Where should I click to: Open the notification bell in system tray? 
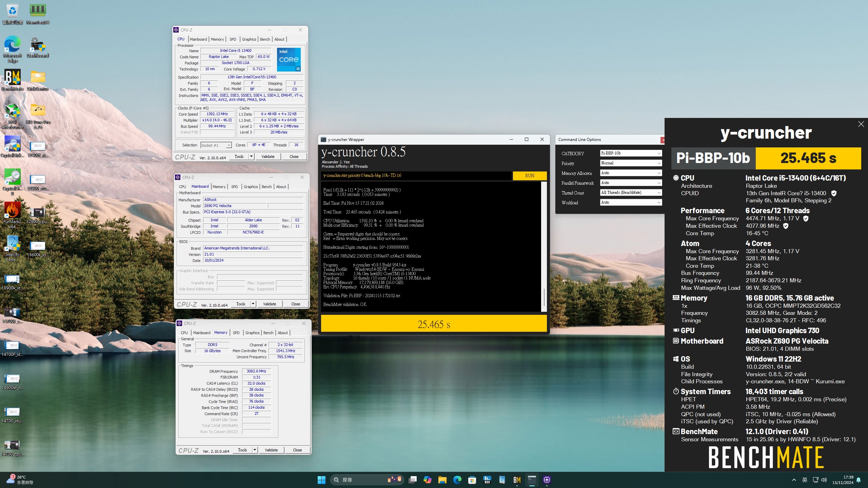point(859,480)
